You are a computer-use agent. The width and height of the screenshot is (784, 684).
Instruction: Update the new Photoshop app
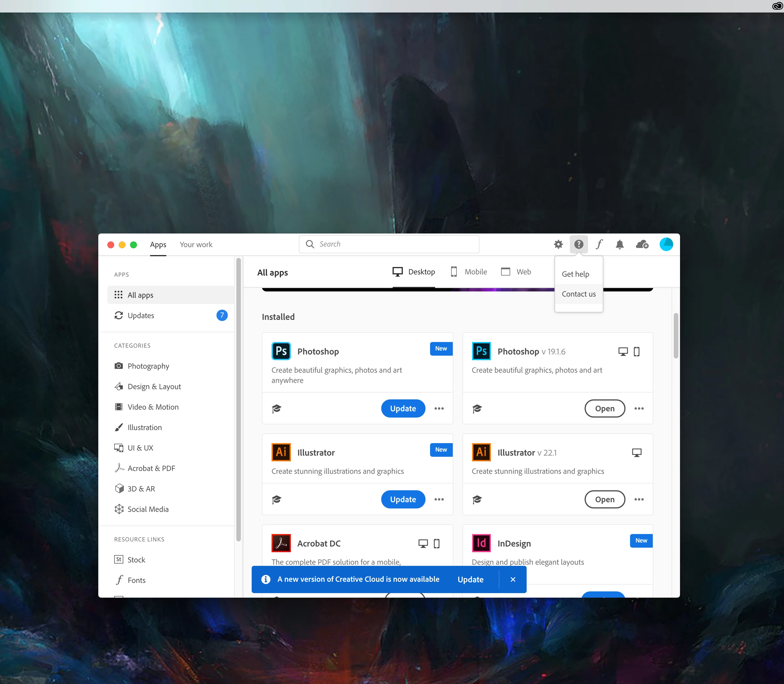tap(403, 408)
